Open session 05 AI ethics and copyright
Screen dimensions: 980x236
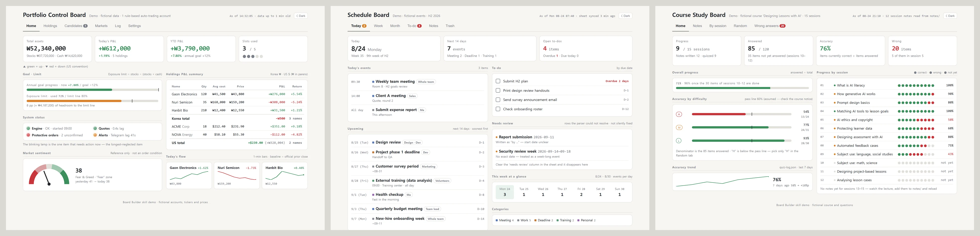pos(886,120)
